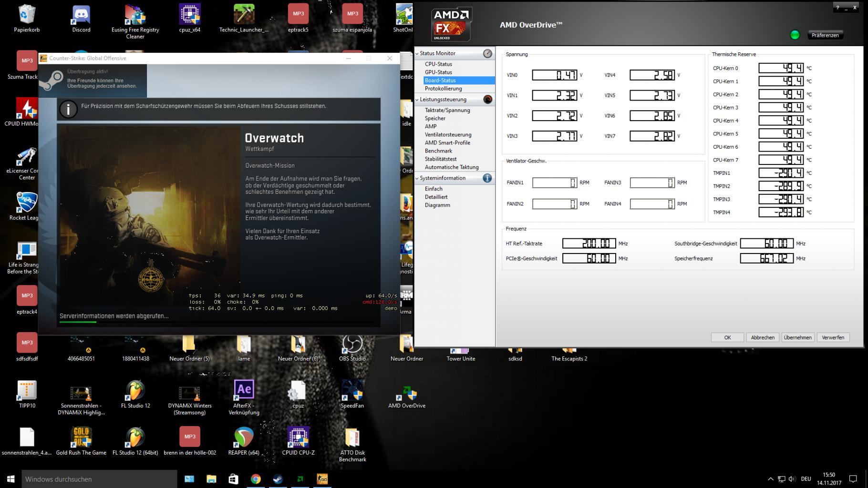The height and width of the screenshot is (488, 868).
Task: Select Board-Status in the sidebar
Action: [x=459, y=81]
